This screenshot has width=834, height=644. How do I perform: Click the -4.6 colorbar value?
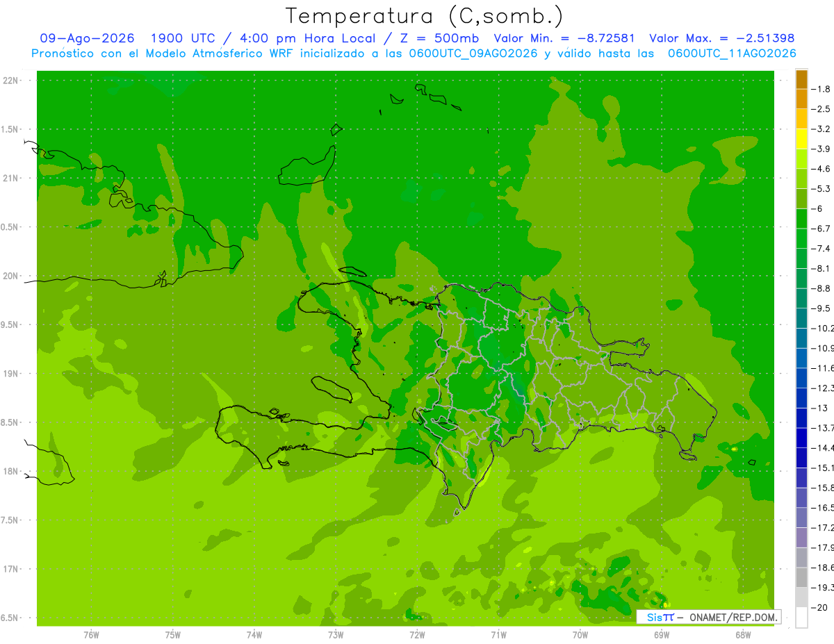point(821,169)
